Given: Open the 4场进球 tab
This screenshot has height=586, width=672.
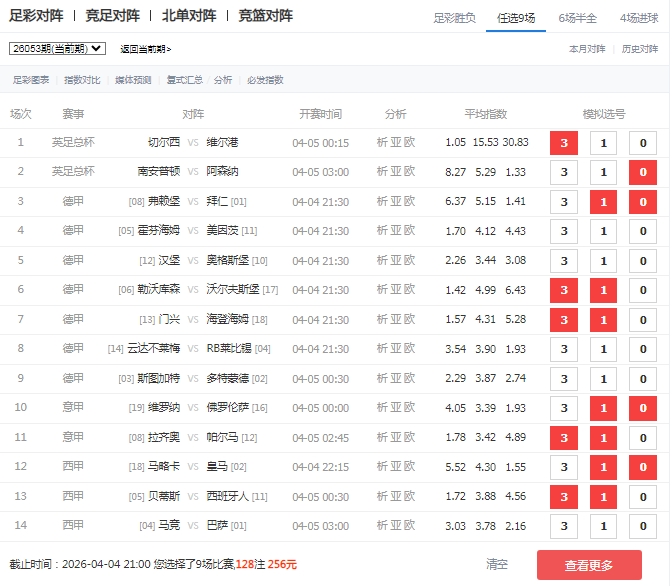Looking at the screenshot, I should point(639,17).
